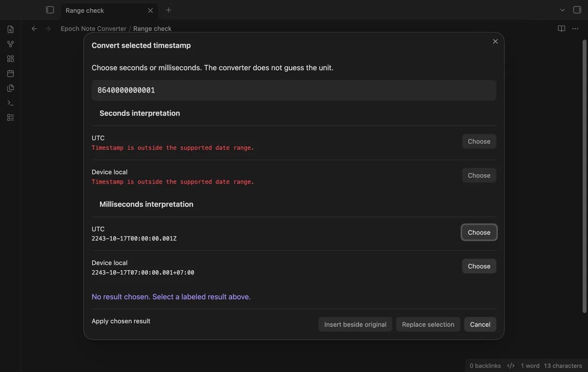This screenshot has height=372, width=588.
Task: Cancel the timestamp conversion dialog
Action: point(480,325)
